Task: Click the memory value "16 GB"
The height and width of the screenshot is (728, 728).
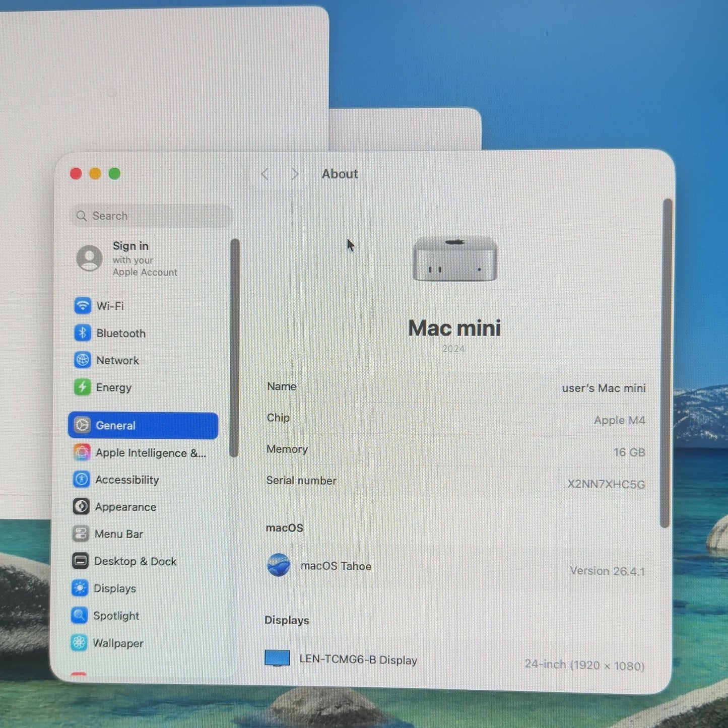Action: pos(629,452)
